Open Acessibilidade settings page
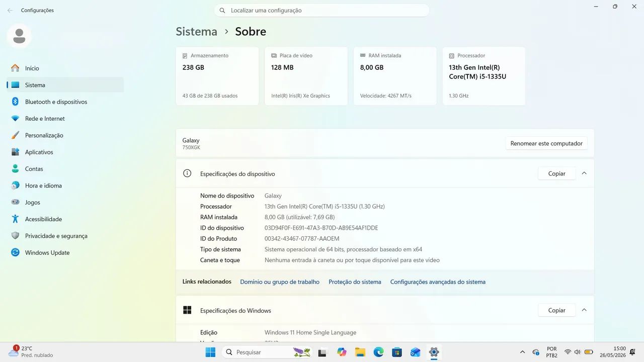This screenshot has width=644, height=362. coord(65,219)
